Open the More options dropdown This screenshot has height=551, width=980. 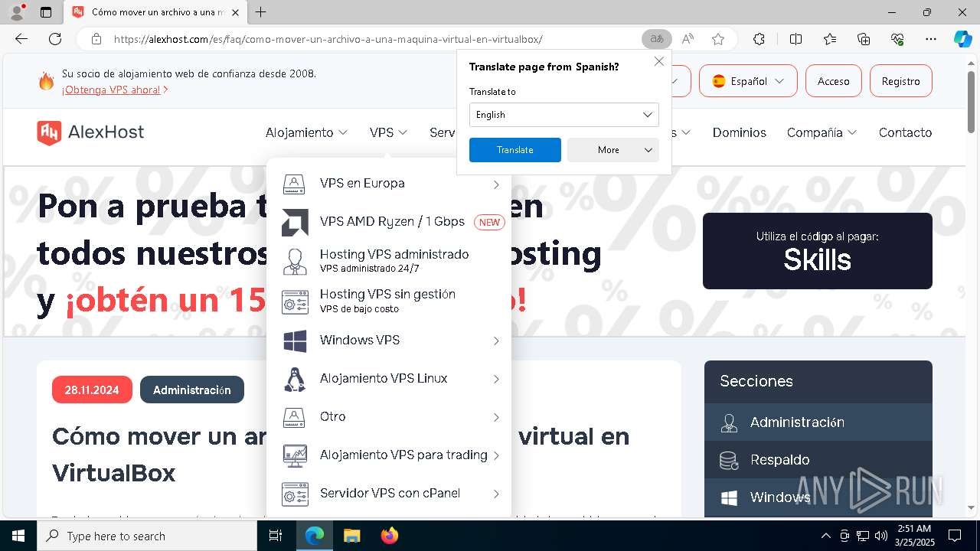coord(612,150)
